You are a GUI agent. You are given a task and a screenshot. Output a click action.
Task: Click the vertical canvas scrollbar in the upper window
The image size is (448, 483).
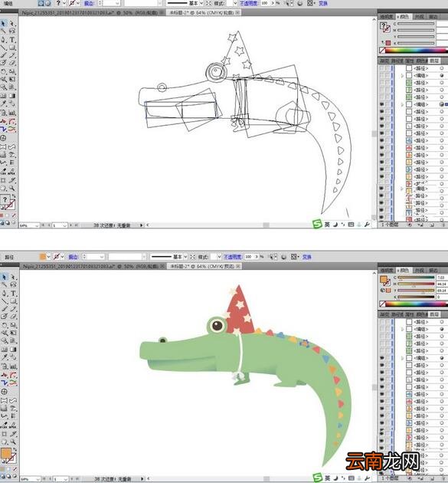[374, 119]
